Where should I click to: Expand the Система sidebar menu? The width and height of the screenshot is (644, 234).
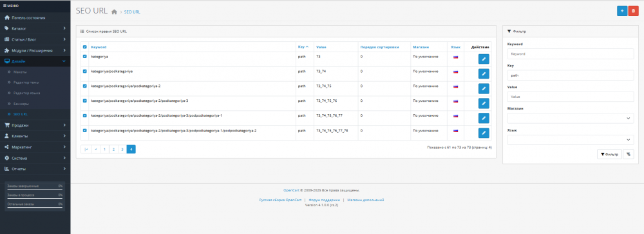pos(35,158)
